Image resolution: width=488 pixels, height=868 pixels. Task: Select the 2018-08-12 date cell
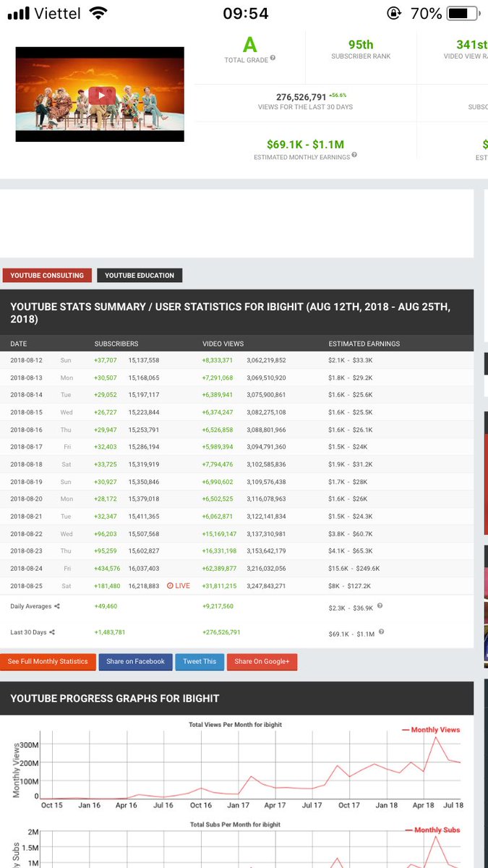pos(26,360)
